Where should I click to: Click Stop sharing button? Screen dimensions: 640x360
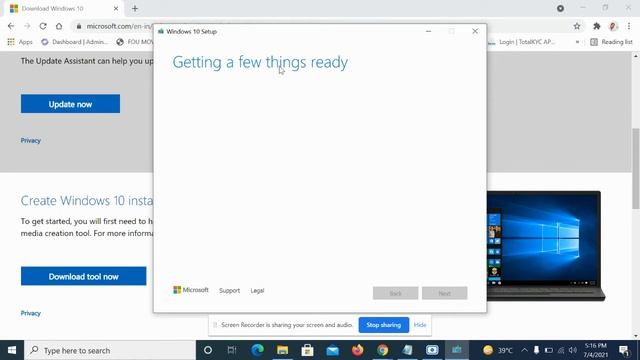coord(384,325)
